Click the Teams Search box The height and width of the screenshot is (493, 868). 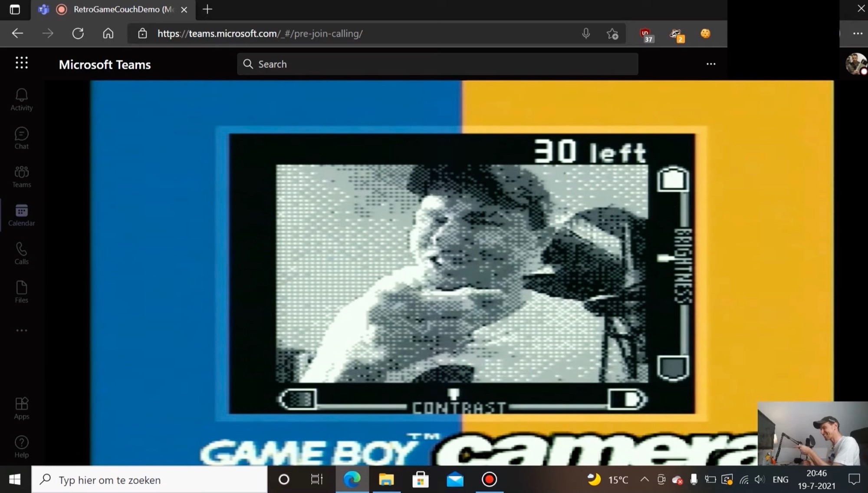pyautogui.click(x=437, y=64)
